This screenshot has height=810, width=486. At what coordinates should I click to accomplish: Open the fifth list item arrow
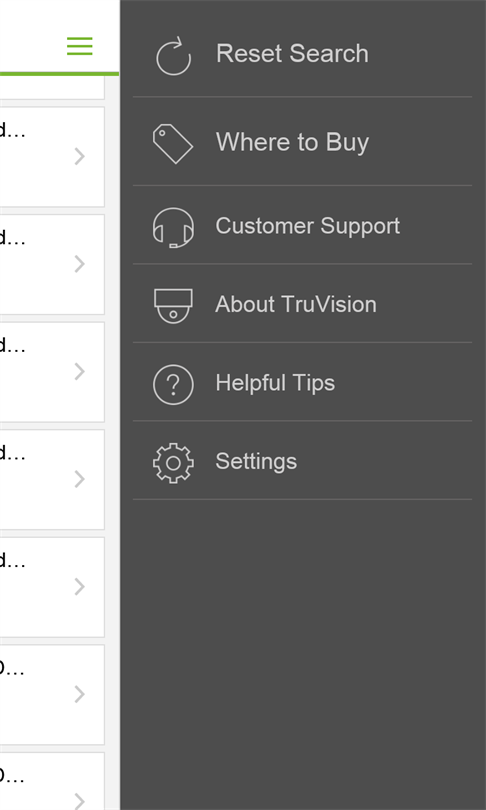click(80, 587)
